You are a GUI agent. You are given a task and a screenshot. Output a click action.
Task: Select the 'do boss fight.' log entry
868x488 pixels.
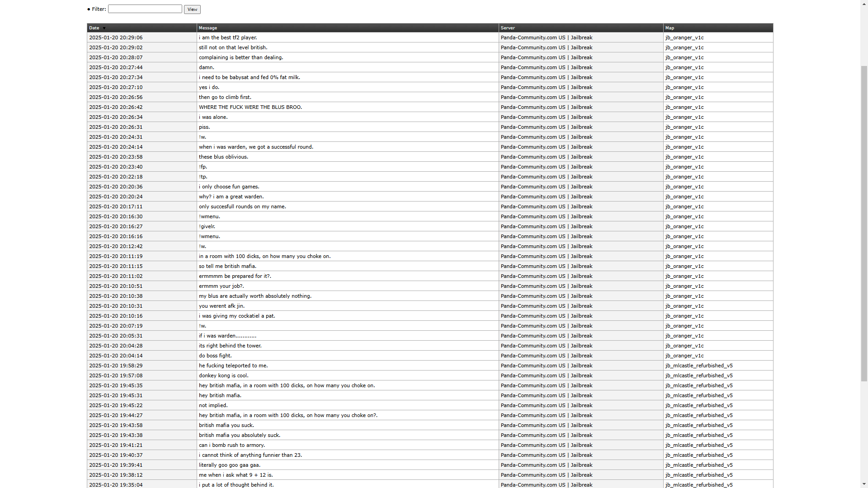click(216, 356)
